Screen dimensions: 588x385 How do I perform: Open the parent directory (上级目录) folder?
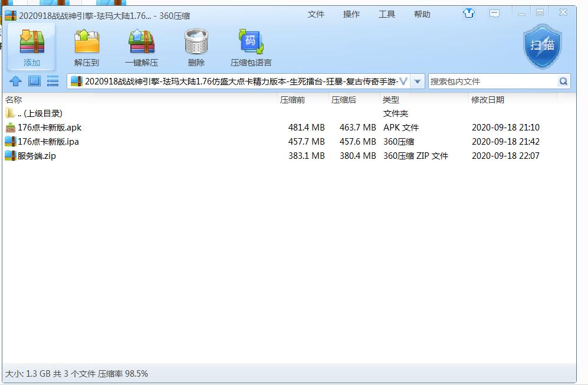pos(40,113)
